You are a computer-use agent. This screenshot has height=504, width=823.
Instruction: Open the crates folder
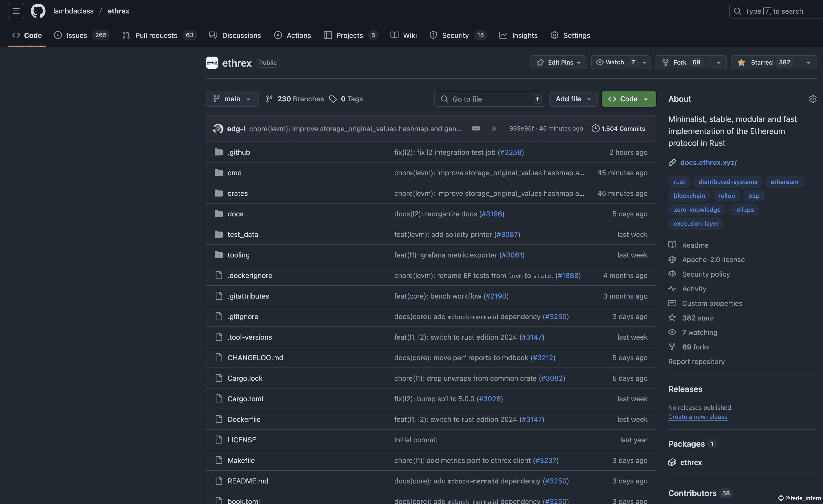click(237, 193)
